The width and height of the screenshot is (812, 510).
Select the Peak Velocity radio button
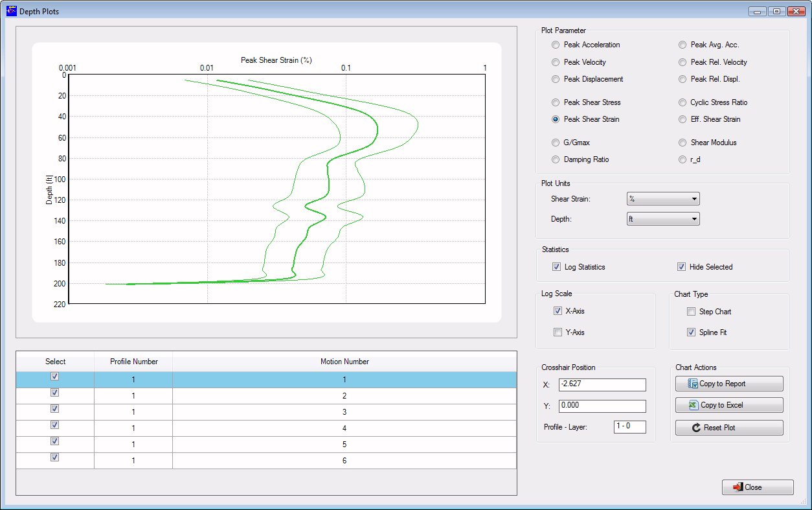[x=555, y=62]
